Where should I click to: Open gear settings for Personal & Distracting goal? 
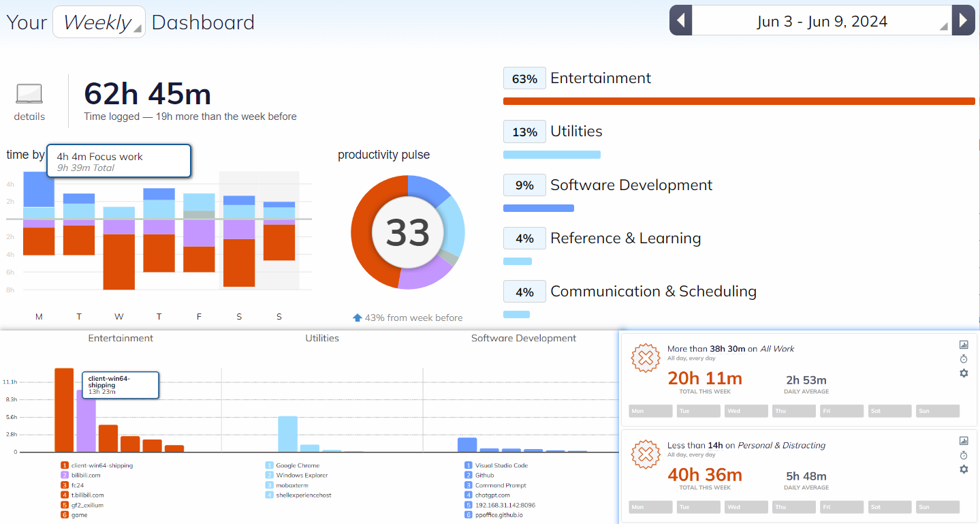964,469
